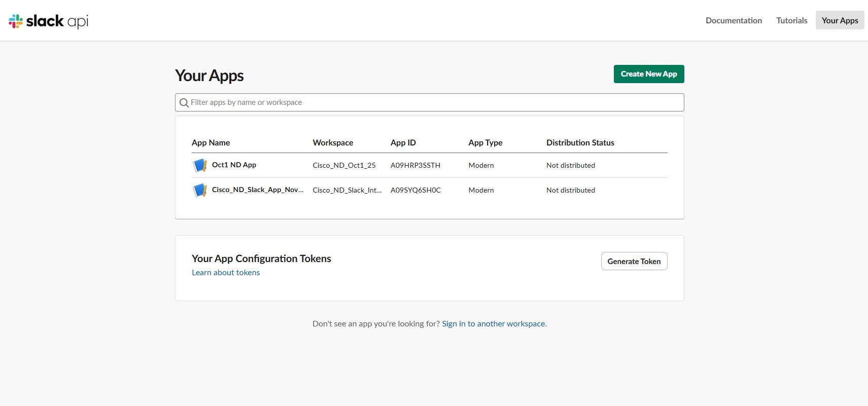Viewport: 868px width, 406px height.
Task: Click the Oct1 ND App icon
Action: coord(200,165)
